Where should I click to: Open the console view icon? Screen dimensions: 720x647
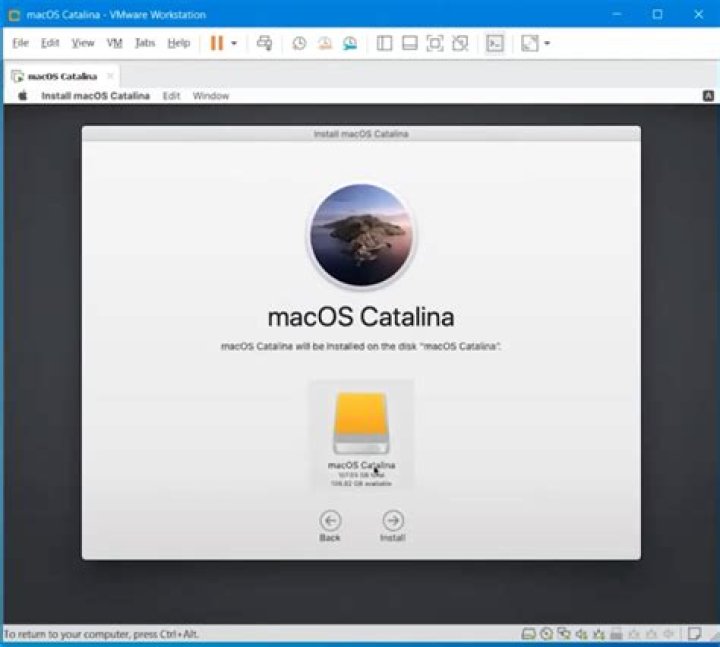tap(494, 43)
